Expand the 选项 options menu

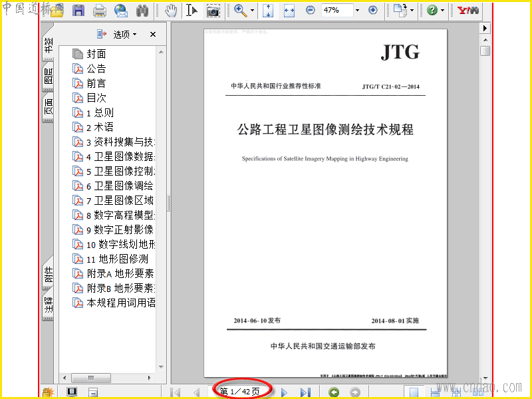coord(124,35)
